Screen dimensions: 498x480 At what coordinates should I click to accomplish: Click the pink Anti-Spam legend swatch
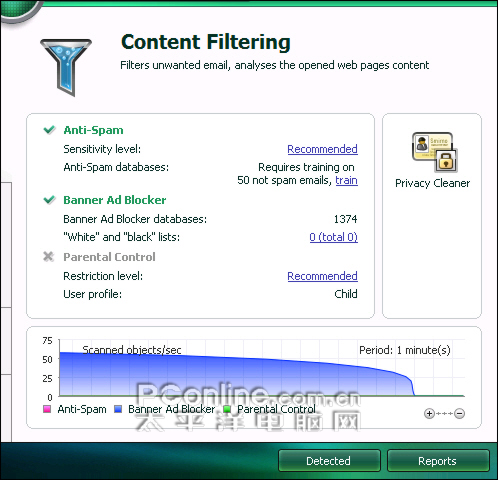coord(47,409)
